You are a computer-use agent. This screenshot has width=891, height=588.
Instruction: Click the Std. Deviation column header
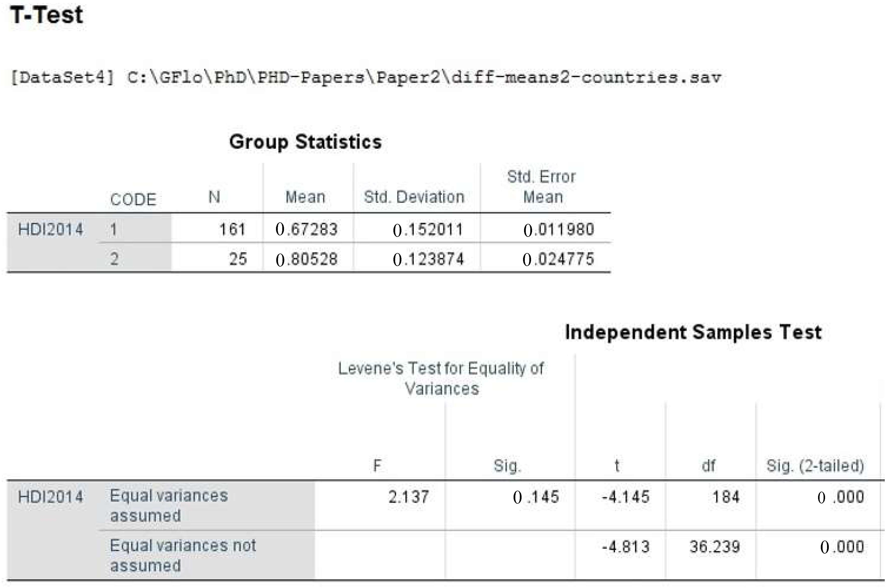(x=414, y=197)
